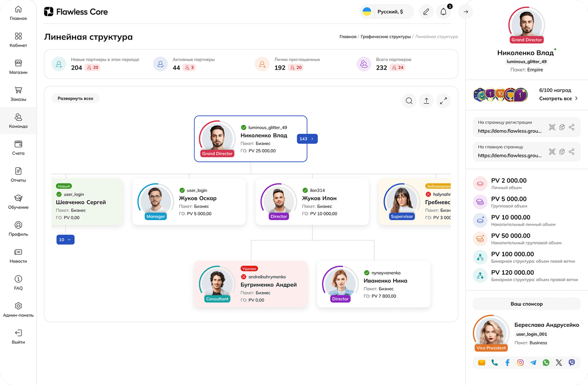
Task: Click the Обучение graduation cap icon
Action: tap(18, 198)
